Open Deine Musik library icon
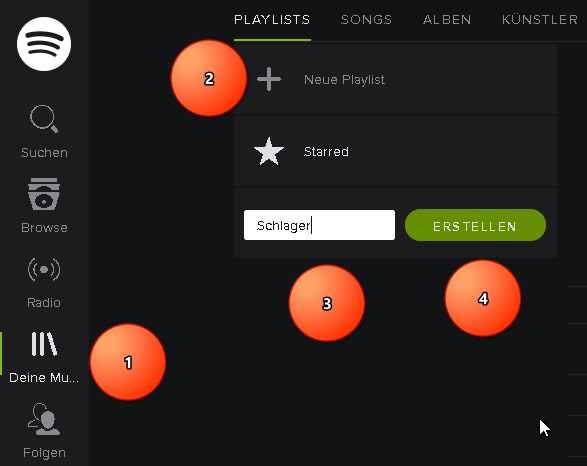This screenshot has width=587, height=466. pyautogui.click(x=44, y=344)
